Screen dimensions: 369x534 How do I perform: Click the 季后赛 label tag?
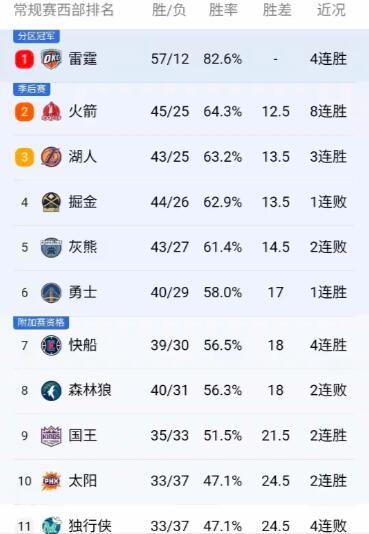(32, 89)
